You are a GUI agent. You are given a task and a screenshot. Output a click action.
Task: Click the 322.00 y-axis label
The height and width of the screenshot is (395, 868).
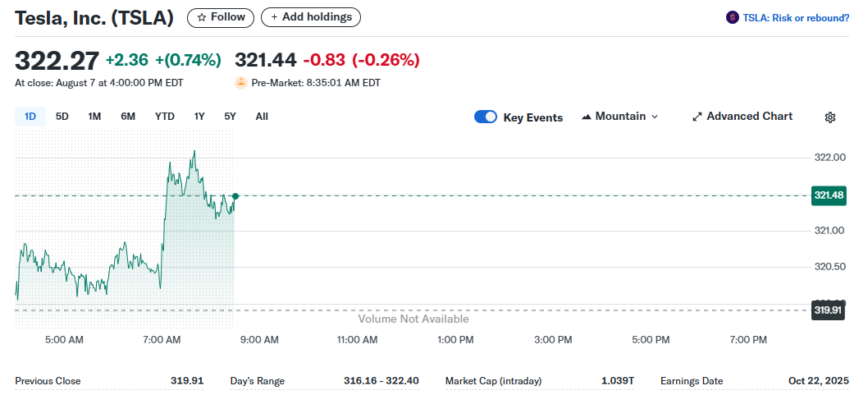click(829, 158)
